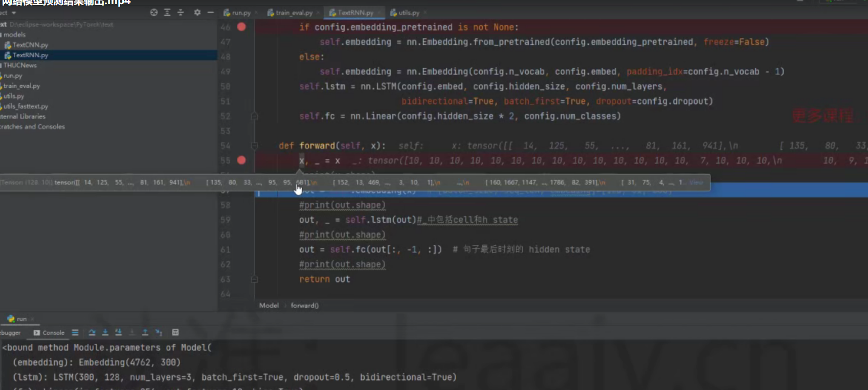Open the Project view dropdown arrow
Image resolution: width=868 pixels, height=390 pixels.
14,13
